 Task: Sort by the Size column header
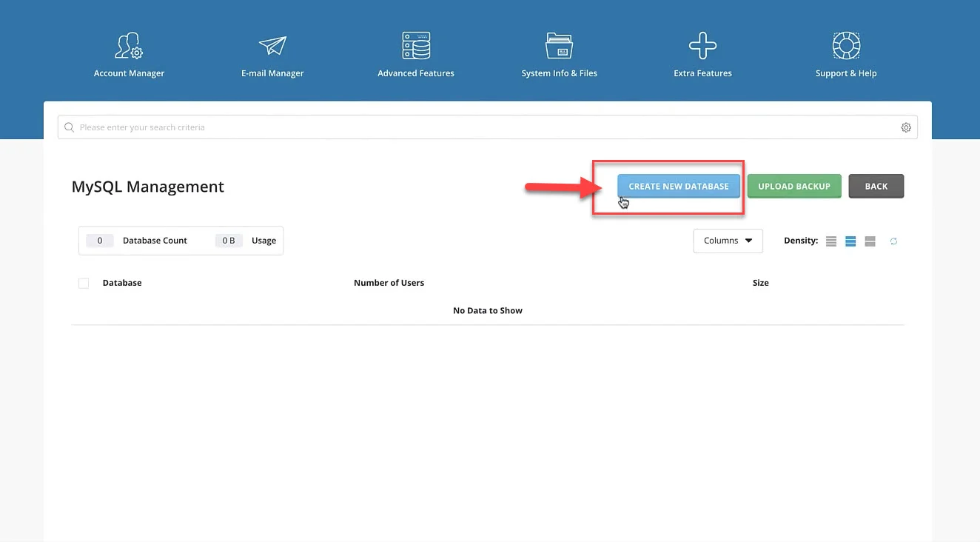click(x=760, y=283)
